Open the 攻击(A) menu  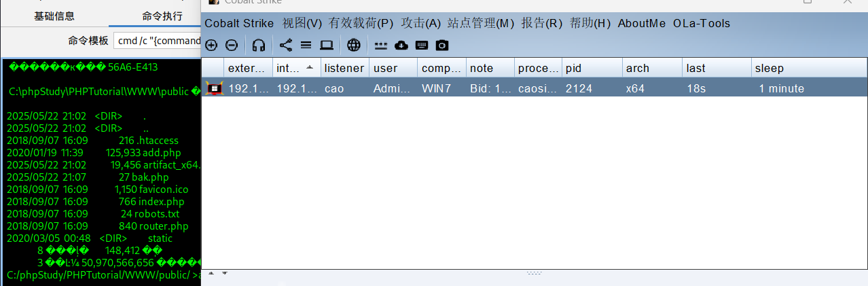(421, 23)
